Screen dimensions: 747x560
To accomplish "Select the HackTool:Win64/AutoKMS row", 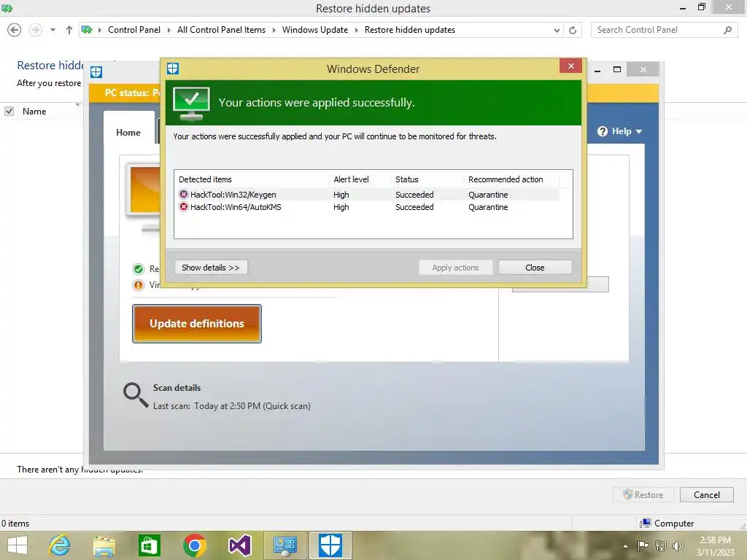I will tap(366, 207).
